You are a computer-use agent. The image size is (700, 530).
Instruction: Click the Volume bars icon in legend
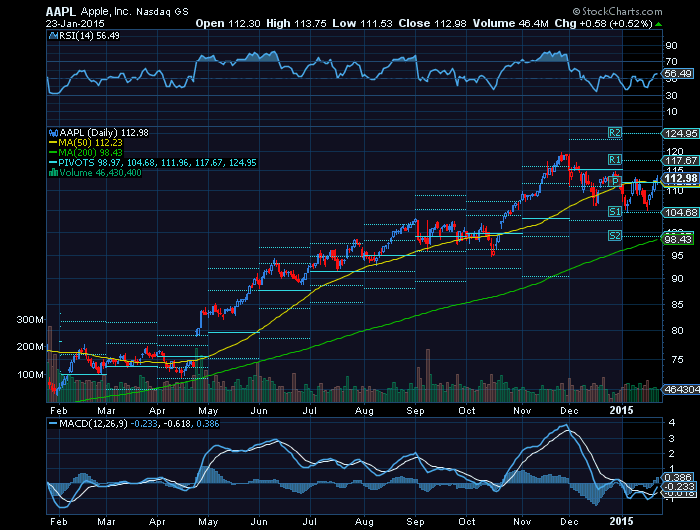click(x=53, y=173)
